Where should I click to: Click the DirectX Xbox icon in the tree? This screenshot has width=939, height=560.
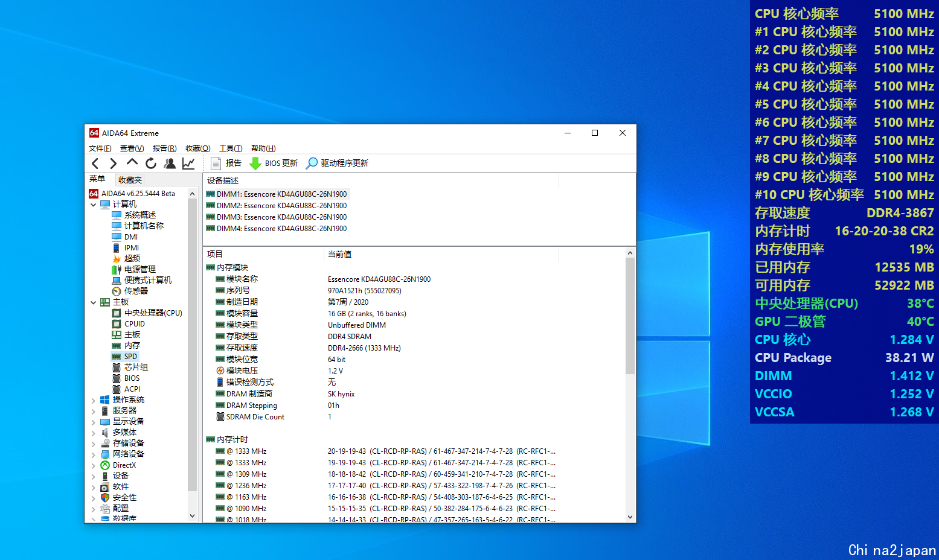coord(105,465)
